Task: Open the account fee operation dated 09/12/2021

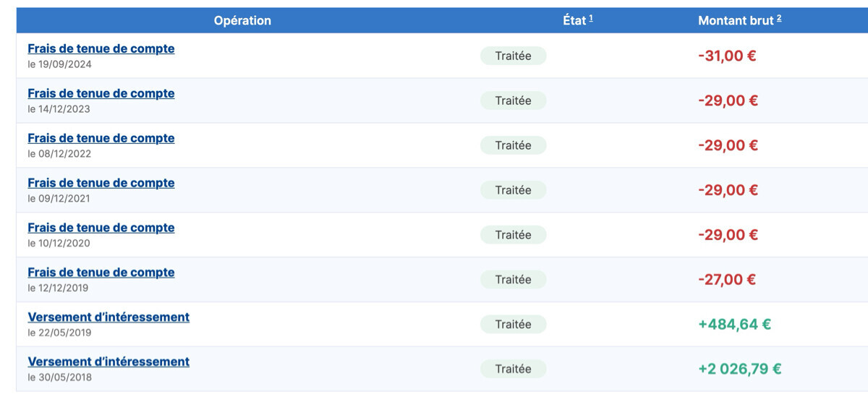Action: point(101,184)
